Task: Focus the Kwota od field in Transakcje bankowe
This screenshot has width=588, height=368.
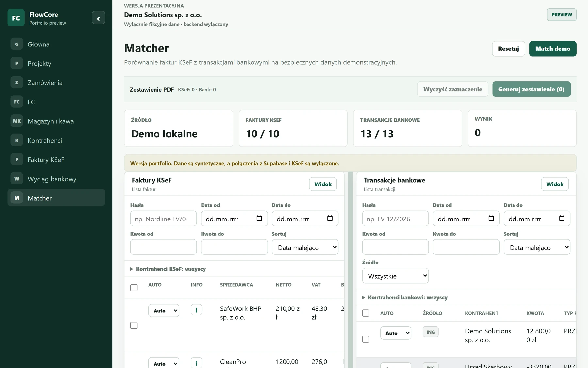Action: (395, 247)
